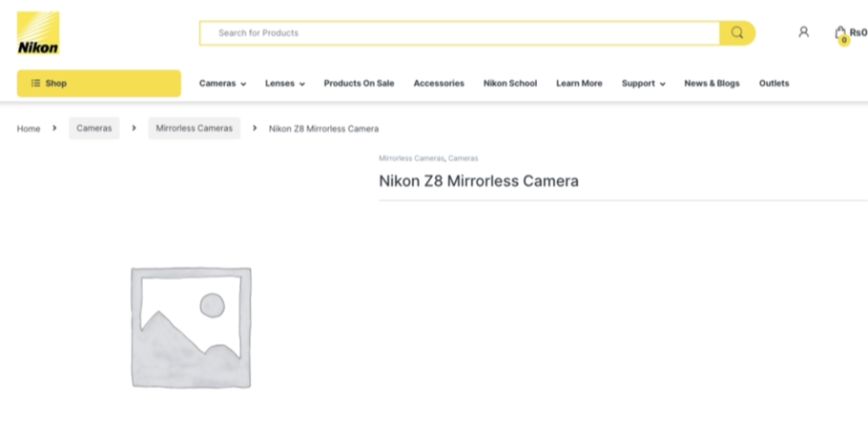Image resolution: width=868 pixels, height=424 pixels.
Task: Open the Nikon logo homepage
Action: click(38, 33)
